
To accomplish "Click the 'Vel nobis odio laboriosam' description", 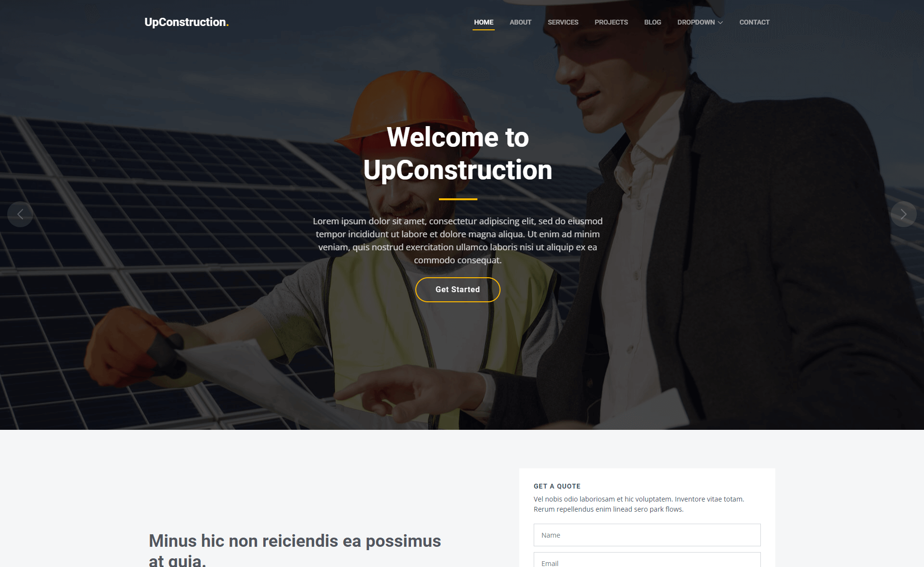I will tap(639, 504).
